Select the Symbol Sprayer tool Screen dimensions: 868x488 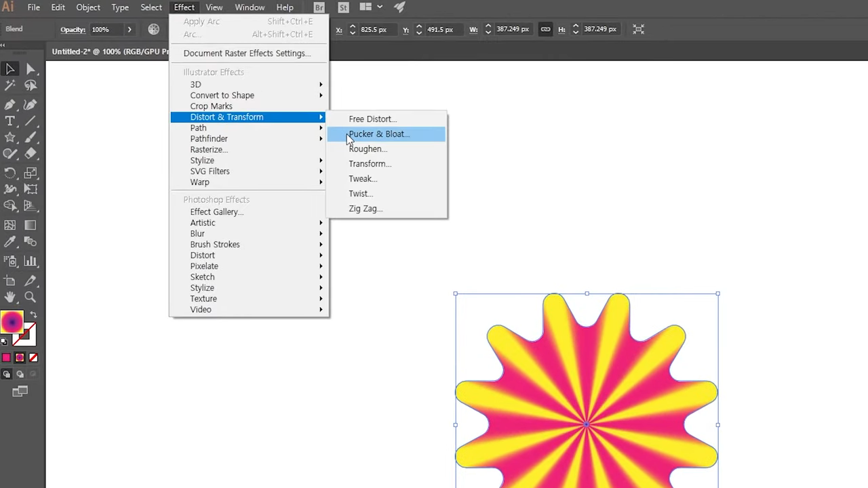tap(10, 262)
